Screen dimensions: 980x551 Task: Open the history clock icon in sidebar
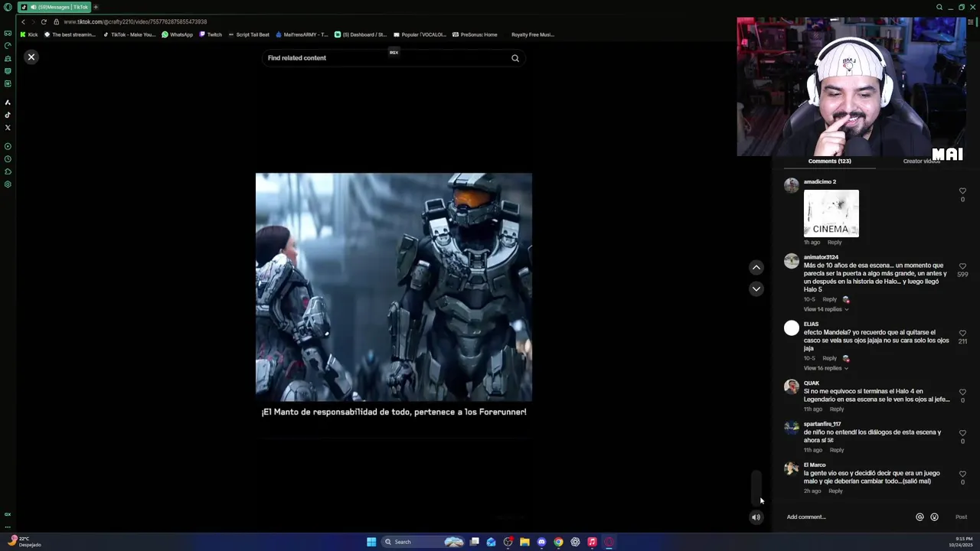tap(8, 159)
